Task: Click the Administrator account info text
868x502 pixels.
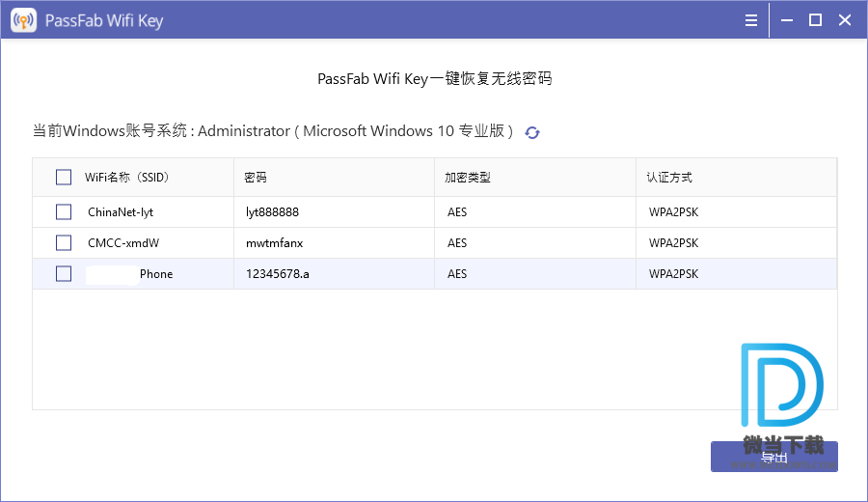Action: click(x=273, y=131)
